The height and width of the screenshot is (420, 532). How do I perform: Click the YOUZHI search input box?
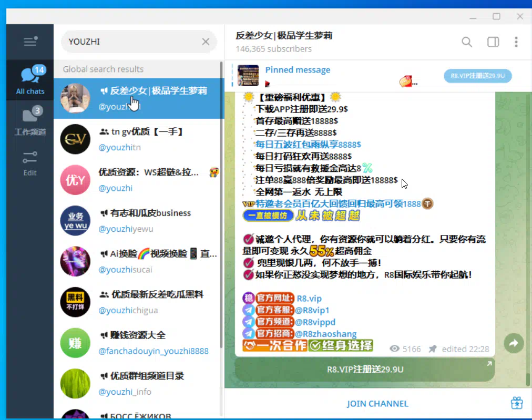(x=139, y=42)
